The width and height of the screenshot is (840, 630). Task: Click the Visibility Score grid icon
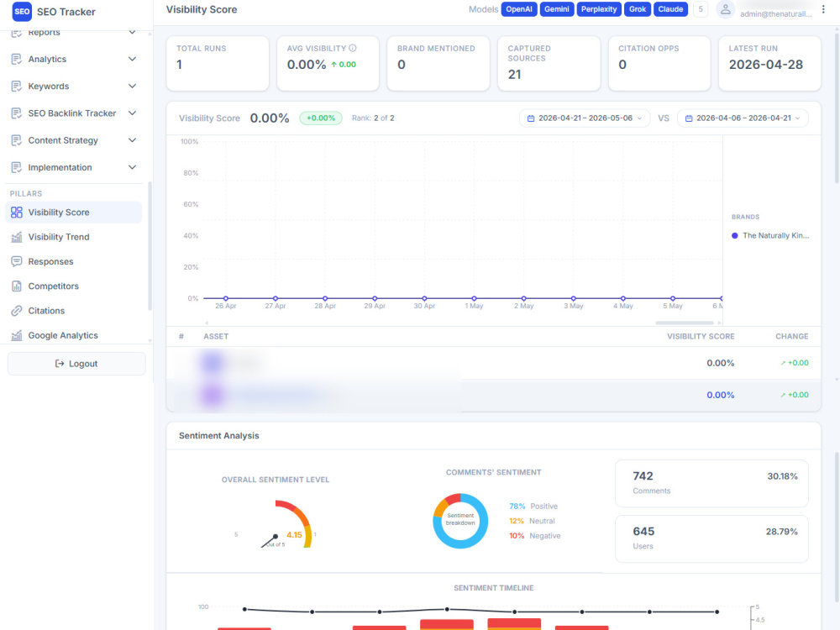pyautogui.click(x=17, y=213)
